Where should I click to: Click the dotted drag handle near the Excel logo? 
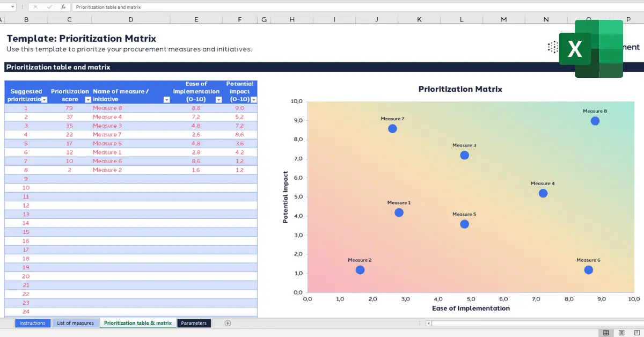pos(552,47)
